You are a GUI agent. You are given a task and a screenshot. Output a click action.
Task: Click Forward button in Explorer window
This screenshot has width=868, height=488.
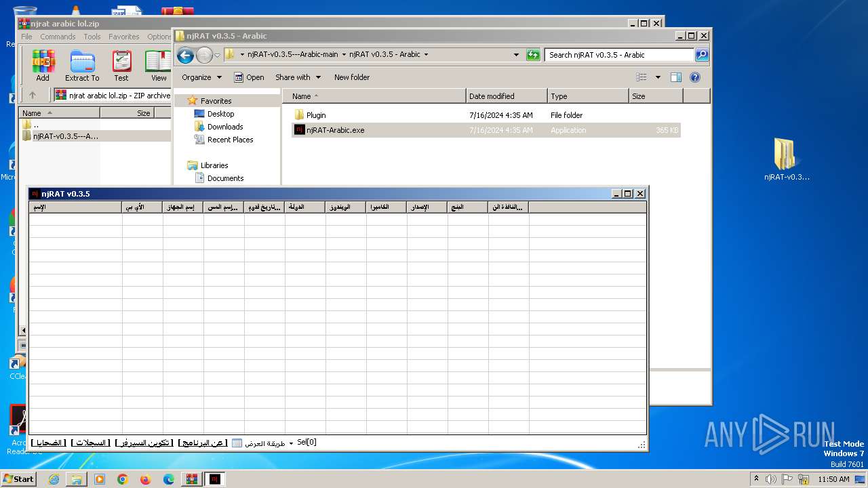[x=204, y=55]
